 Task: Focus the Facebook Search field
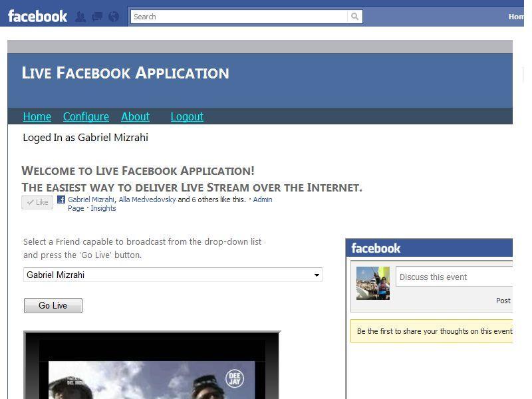[239, 16]
